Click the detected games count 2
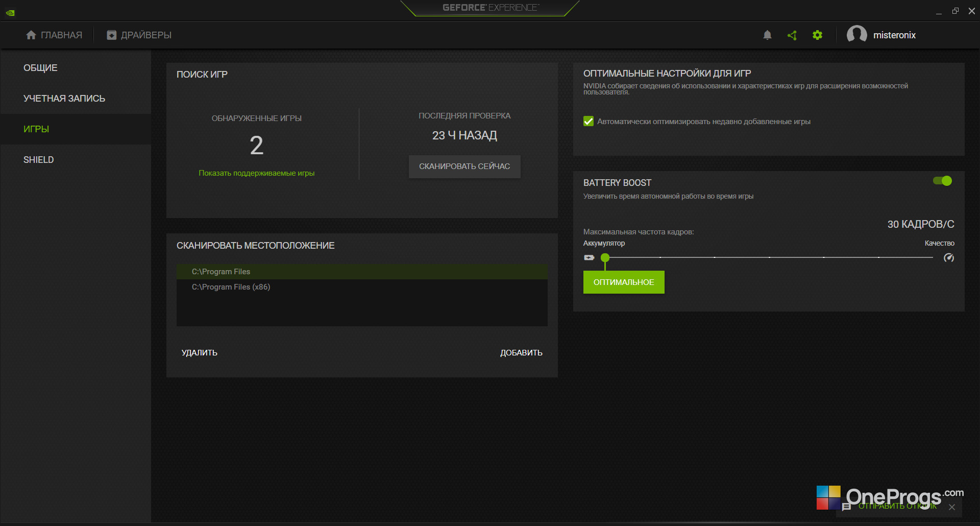Image resolution: width=980 pixels, height=526 pixels. click(257, 146)
